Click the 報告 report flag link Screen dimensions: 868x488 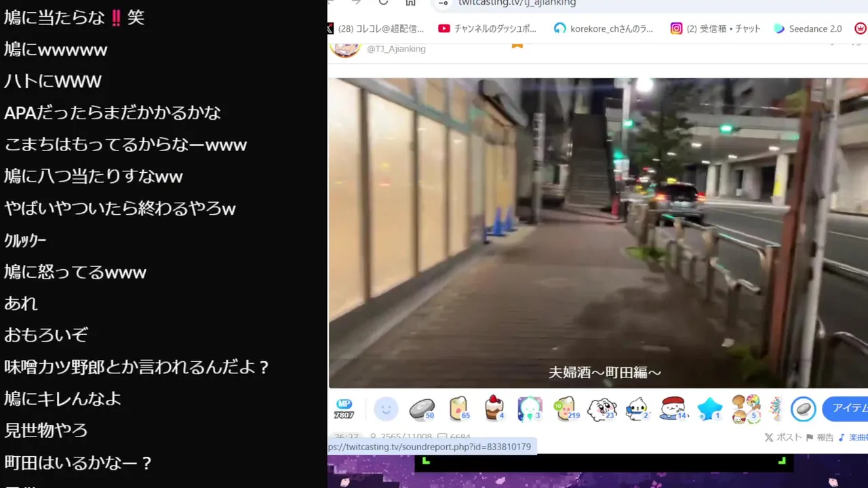click(821, 437)
